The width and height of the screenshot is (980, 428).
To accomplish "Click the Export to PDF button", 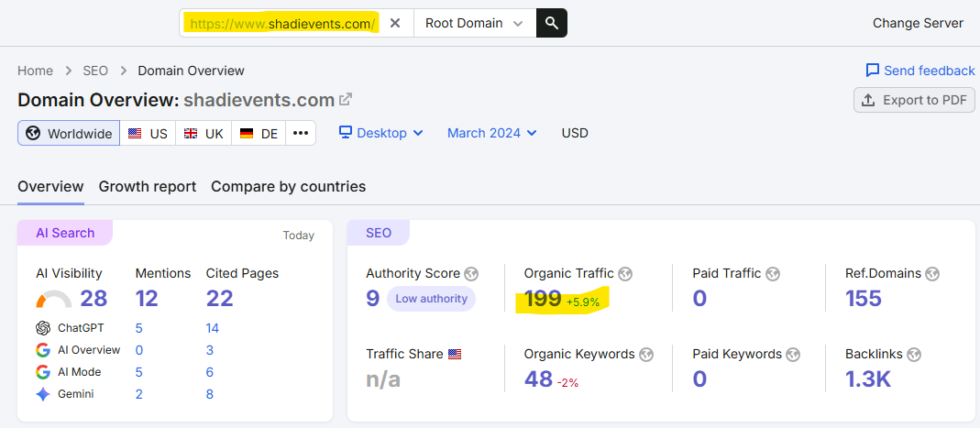I will coord(914,100).
